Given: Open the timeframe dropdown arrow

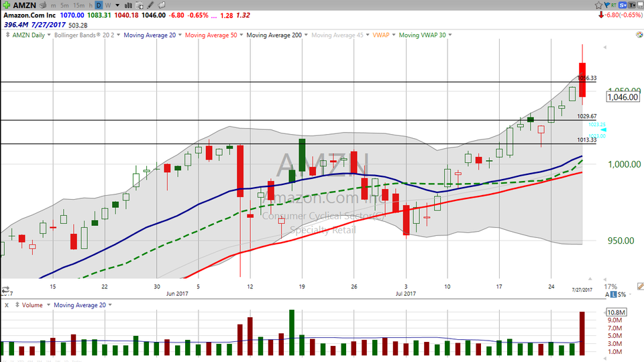Looking at the screenshot, I should pyautogui.click(x=117, y=5).
